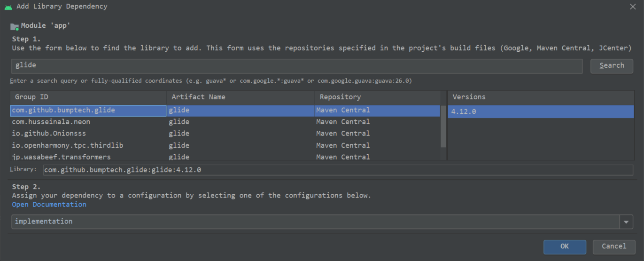Click the Search button

[612, 66]
